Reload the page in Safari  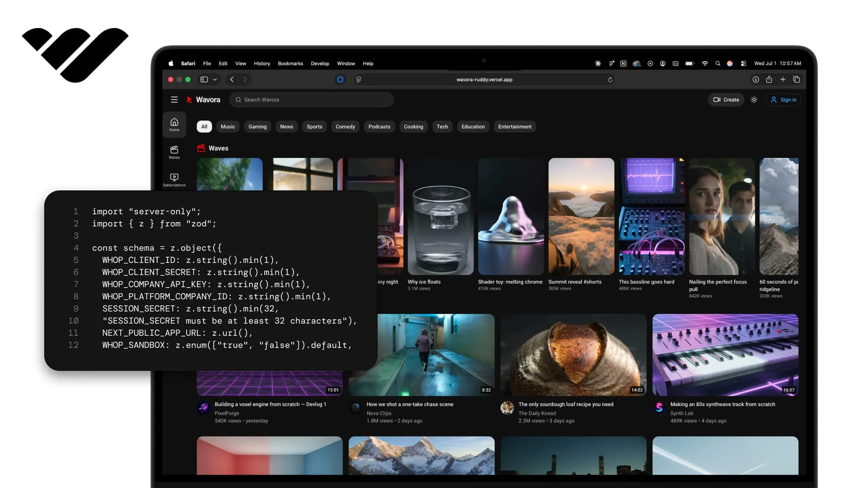click(x=610, y=80)
